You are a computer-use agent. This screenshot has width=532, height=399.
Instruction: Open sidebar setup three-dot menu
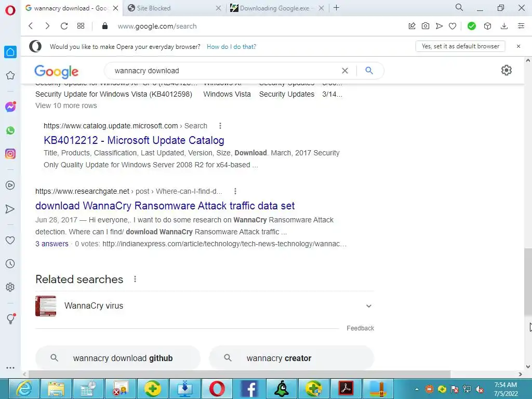pyautogui.click(x=10, y=368)
